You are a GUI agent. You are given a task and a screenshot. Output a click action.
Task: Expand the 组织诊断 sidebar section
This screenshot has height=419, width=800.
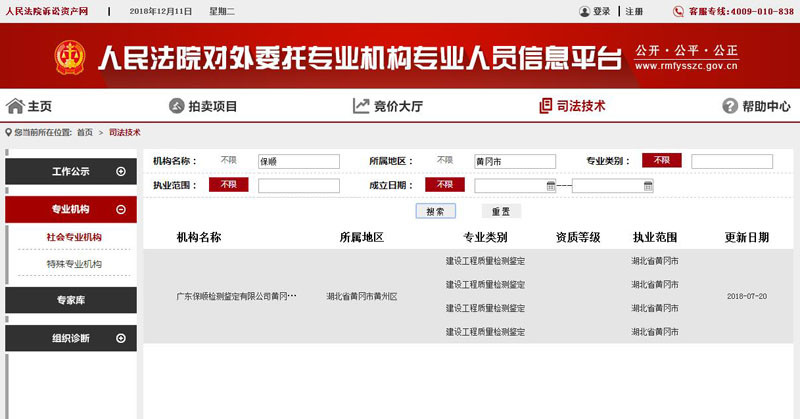[x=121, y=338]
